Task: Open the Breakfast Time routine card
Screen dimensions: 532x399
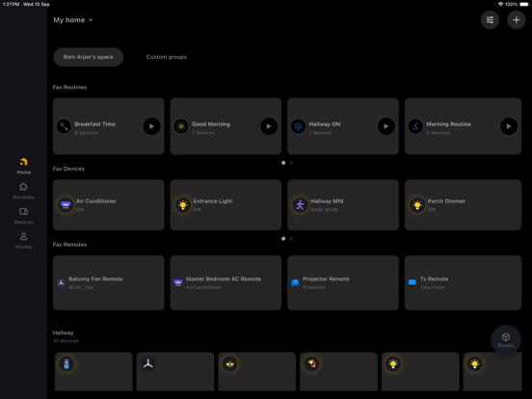Action: click(109, 126)
